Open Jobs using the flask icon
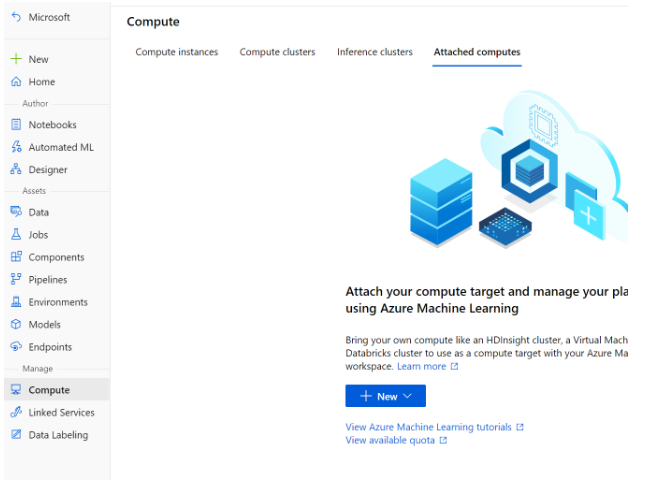660x486 pixels. click(16, 235)
